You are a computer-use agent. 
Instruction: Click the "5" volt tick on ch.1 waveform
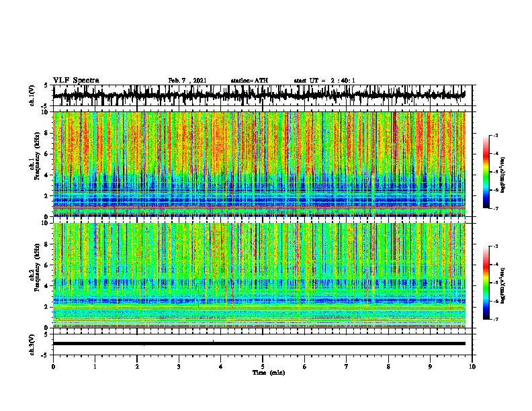[x=46, y=85]
